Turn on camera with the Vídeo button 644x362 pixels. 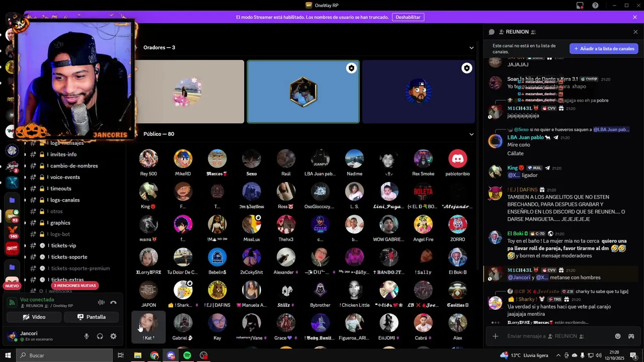(34, 317)
